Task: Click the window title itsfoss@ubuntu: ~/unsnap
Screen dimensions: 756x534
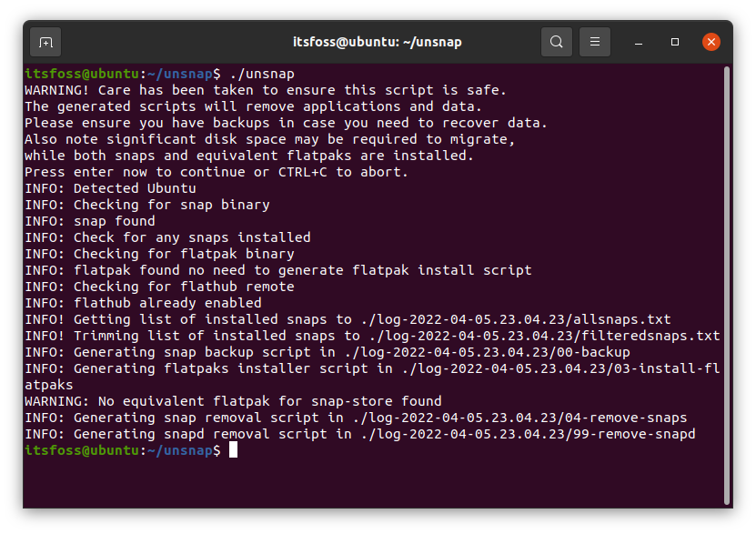Action: [378, 42]
